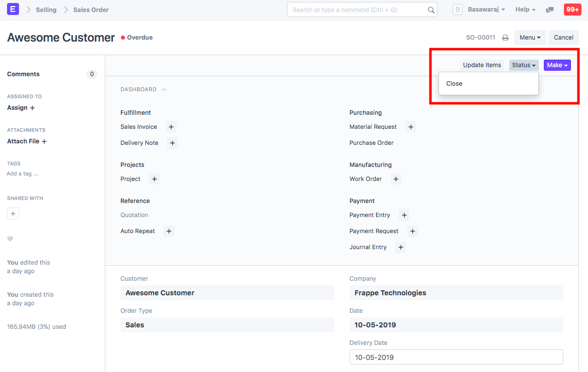Add new Work Order with plus icon
The width and height of the screenshot is (588, 372).
(x=396, y=179)
